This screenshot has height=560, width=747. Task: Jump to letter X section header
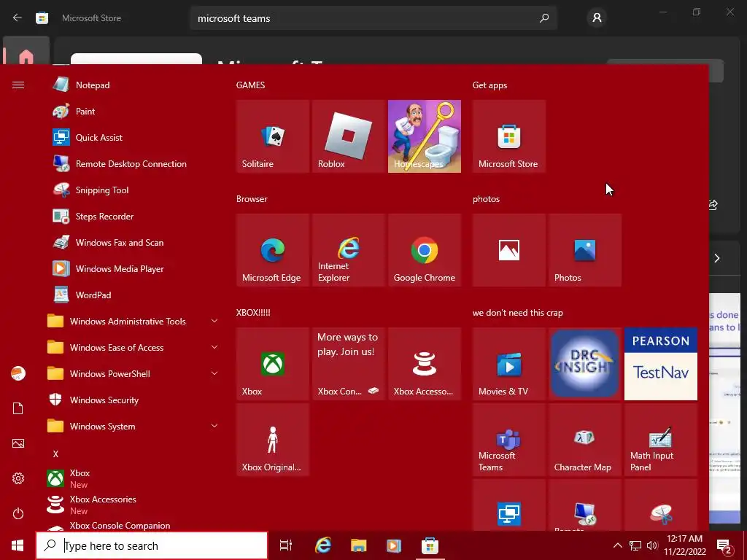click(55, 454)
